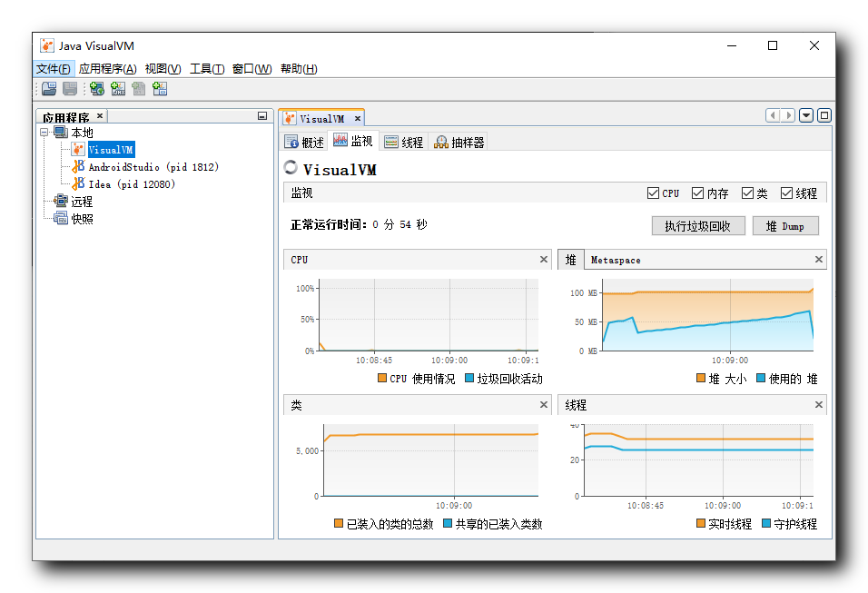Open the 窗口(W) menu
This screenshot has width=868, height=593.
[x=252, y=69]
